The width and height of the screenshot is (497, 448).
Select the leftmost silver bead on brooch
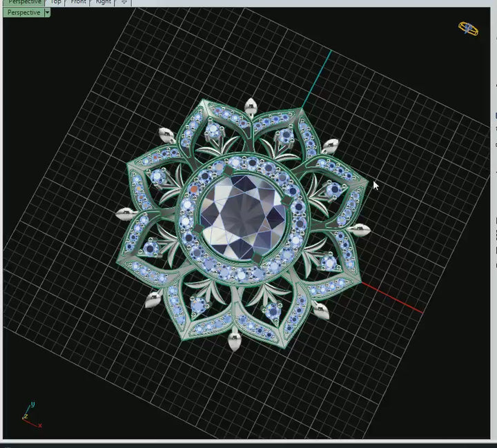[x=125, y=213]
